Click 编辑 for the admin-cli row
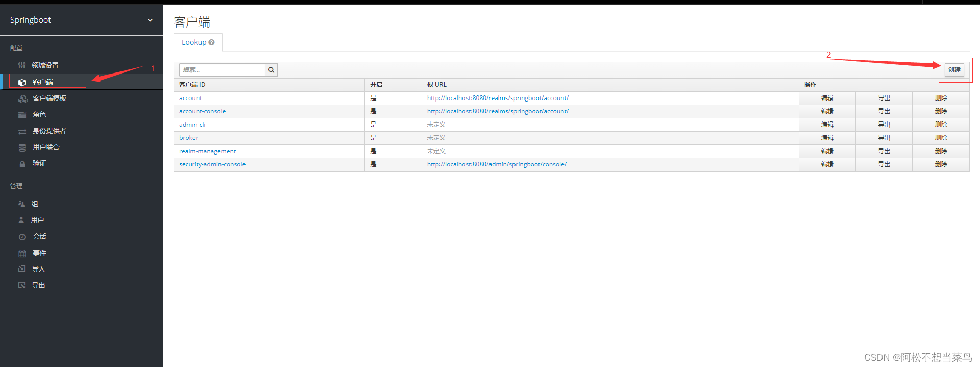980x367 pixels. pyautogui.click(x=827, y=125)
